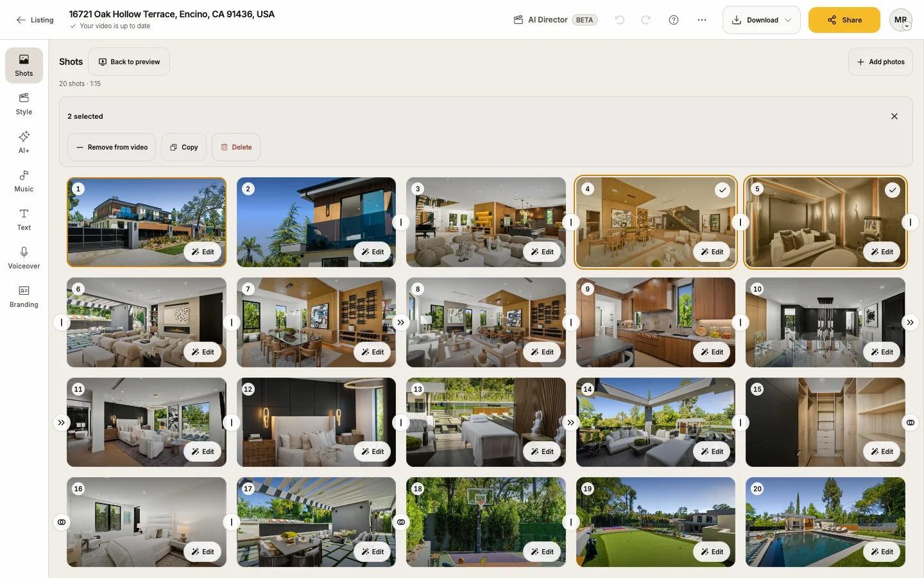Viewport: 924px width, 578px height.
Task: Click transition icon between shots 2 and 3
Action: point(401,222)
